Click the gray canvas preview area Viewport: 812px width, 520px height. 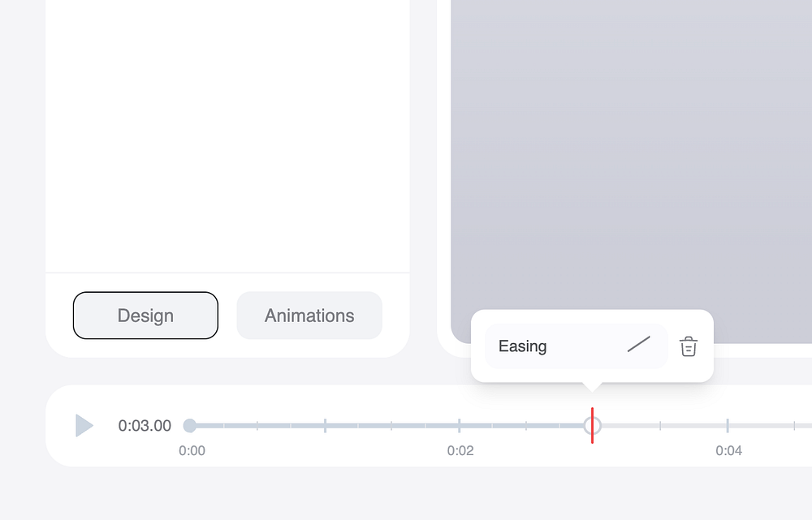pos(631,162)
